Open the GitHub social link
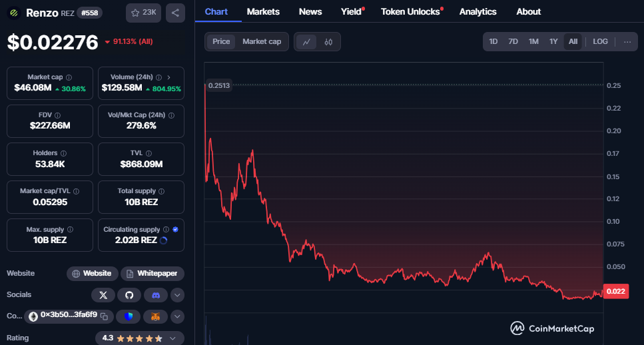This screenshot has height=345, width=644. click(x=129, y=295)
